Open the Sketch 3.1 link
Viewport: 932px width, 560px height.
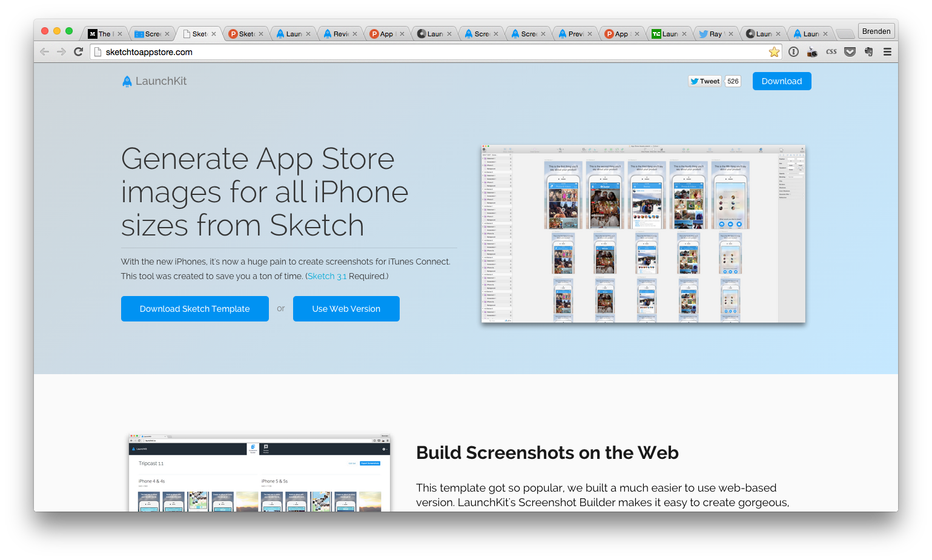(x=327, y=276)
